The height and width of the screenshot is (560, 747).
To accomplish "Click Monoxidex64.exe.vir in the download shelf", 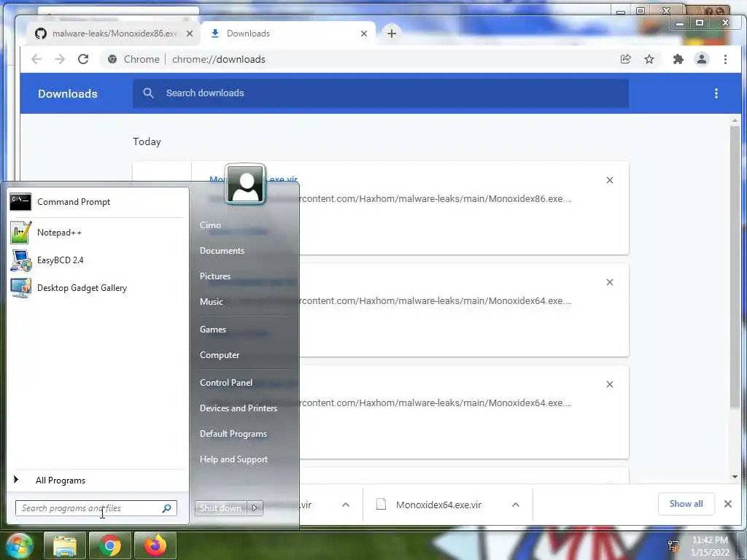I will tap(438, 505).
